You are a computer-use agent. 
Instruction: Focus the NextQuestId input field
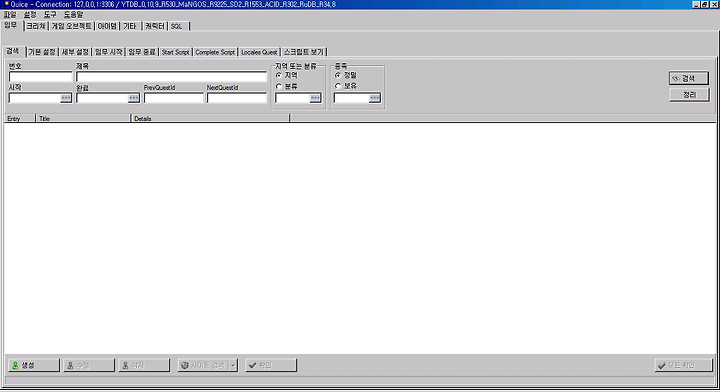(x=236, y=98)
